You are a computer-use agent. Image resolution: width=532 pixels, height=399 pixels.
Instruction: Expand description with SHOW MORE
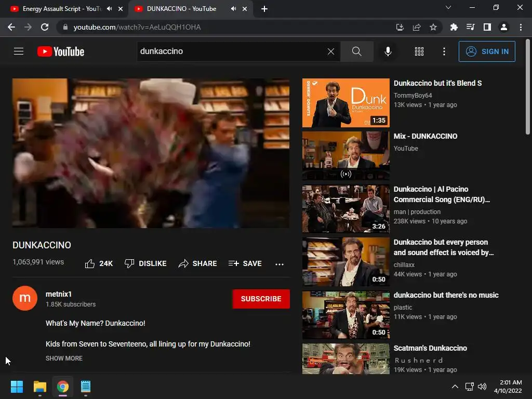click(64, 358)
